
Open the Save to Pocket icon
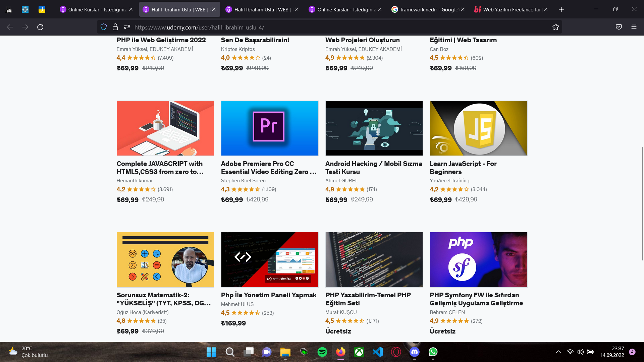619,27
